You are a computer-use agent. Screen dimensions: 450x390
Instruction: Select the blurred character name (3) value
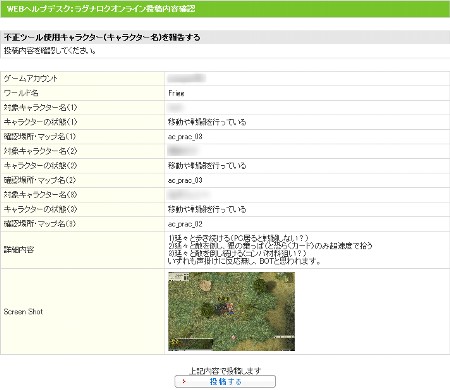[188, 195]
